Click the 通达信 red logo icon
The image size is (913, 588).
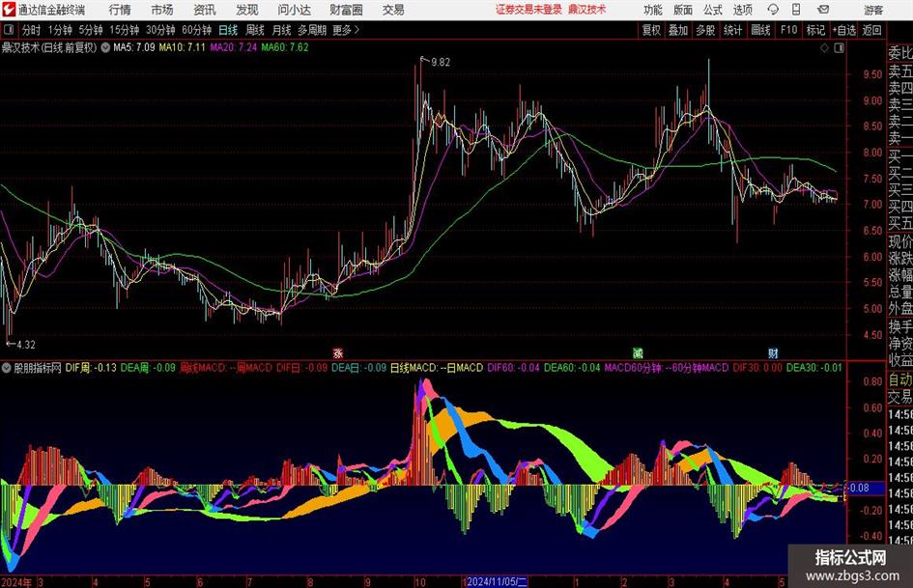pyautogui.click(x=9, y=10)
